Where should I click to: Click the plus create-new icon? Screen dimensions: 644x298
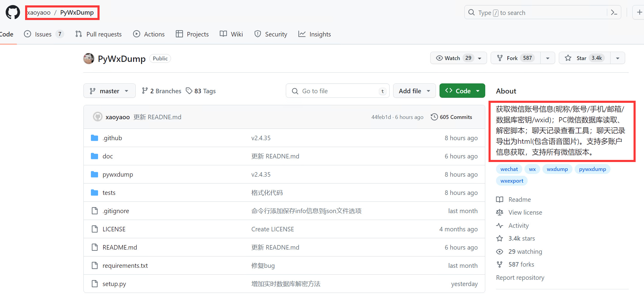click(639, 12)
